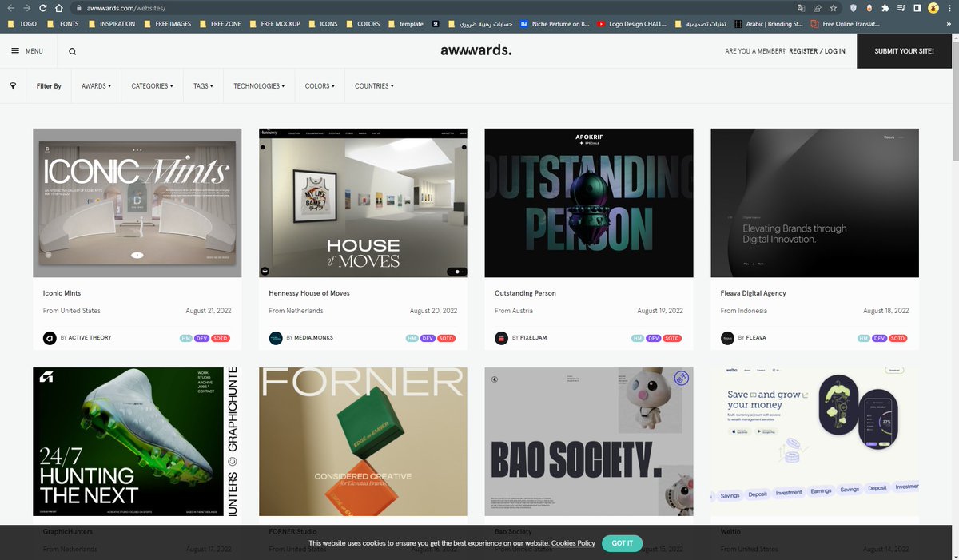Open Hennessy House of Moves thumbnail
This screenshot has width=959, height=560.
pos(363,203)
